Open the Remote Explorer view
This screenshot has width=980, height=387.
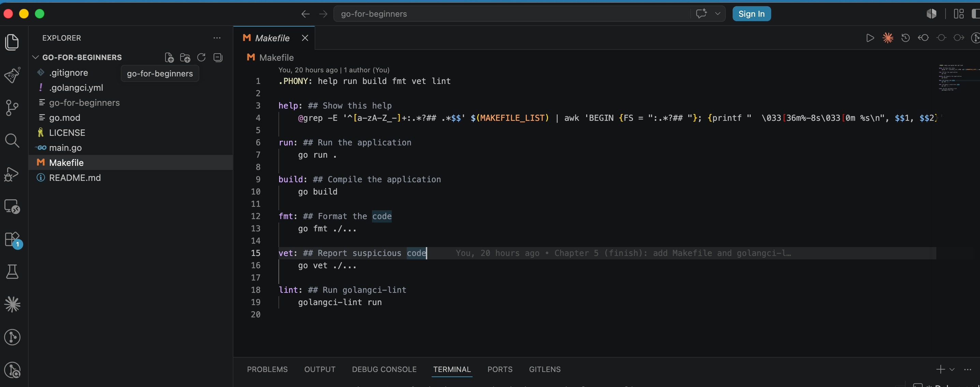(12, 206)
